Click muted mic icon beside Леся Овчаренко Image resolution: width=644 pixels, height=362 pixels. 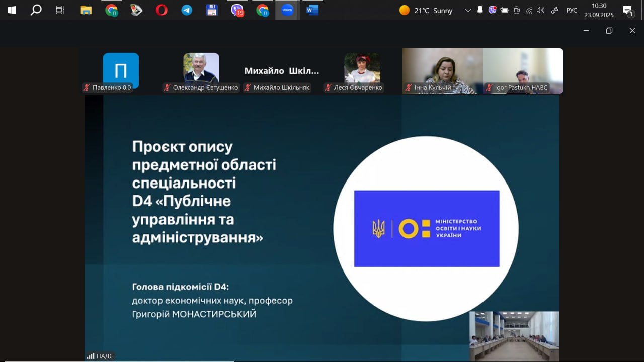(329, 87)
